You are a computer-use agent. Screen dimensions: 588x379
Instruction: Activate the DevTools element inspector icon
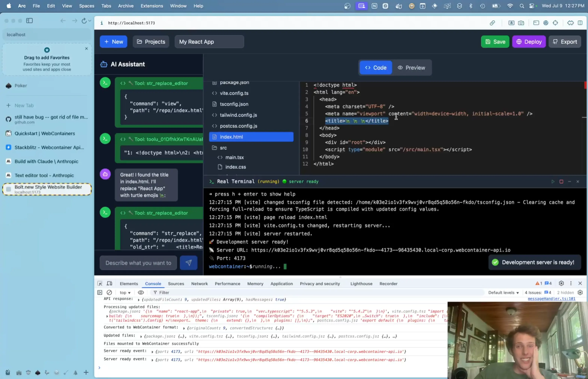[x=100, y=284]
